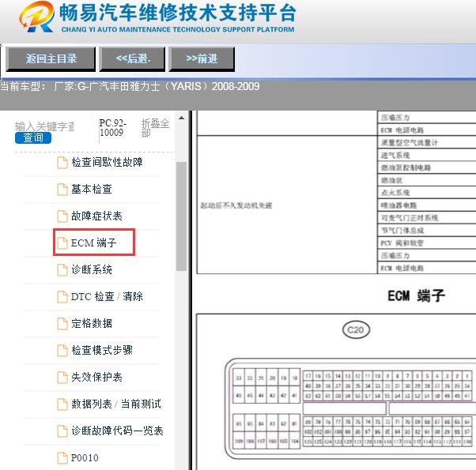The width and height of the screenshot is (476, 470).
Task: Click document icon beside 基本检查
Action: (62, 190)
